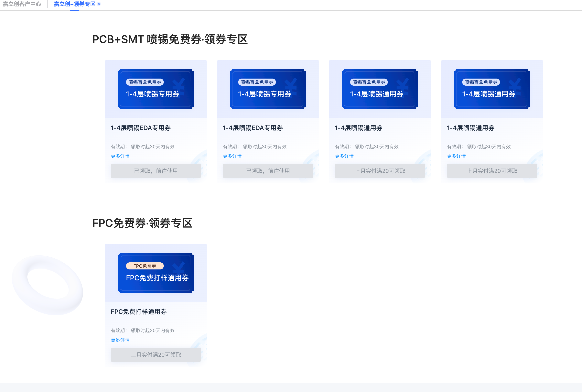Click 已领取，前往使用 on the second coupon card

coord(268,171)
